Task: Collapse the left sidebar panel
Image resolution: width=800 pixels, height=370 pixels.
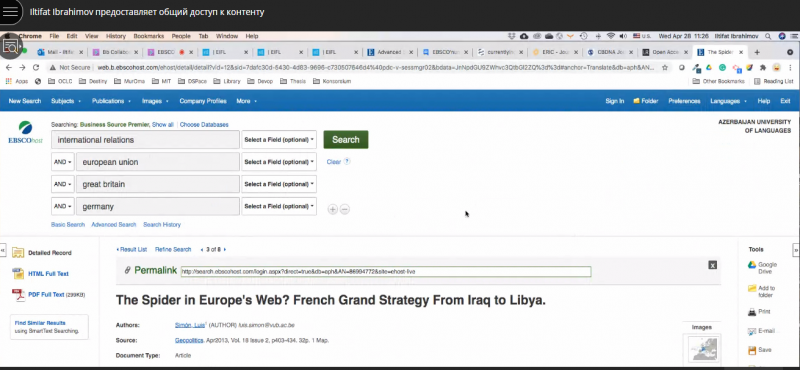Action: click(x=3, y=250)
